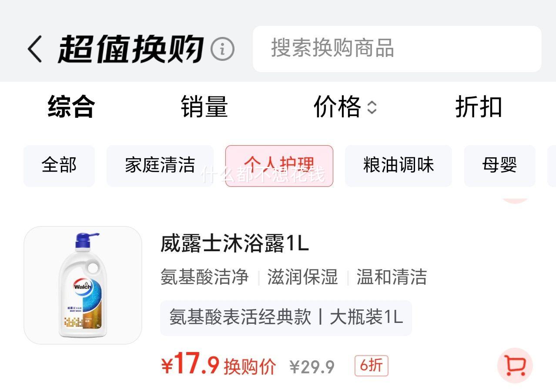Screen dimensions: 556x392
Task: Select the 全部 category chip
Action: [59, 166]
